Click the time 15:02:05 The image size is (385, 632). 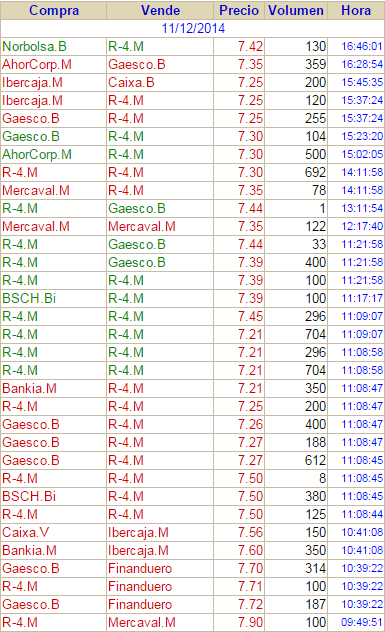click(x=362, y=154)
